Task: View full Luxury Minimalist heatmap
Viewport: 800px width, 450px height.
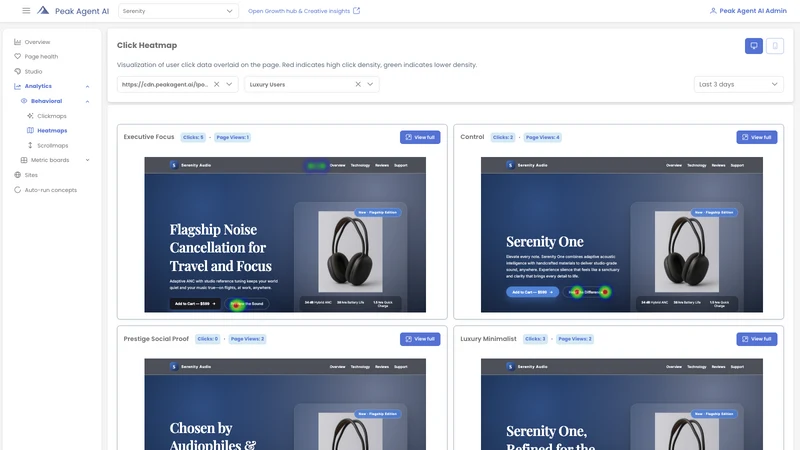Action: click(x=757, y=339)
